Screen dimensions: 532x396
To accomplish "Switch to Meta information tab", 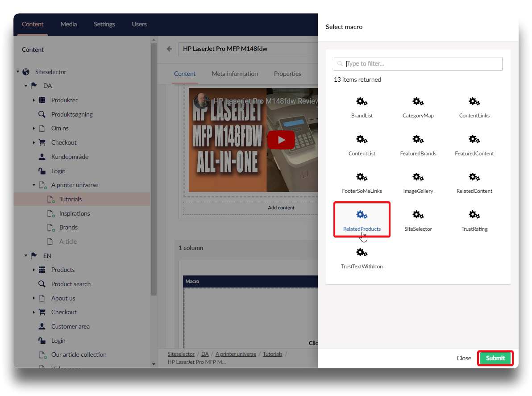I will 235,74.
